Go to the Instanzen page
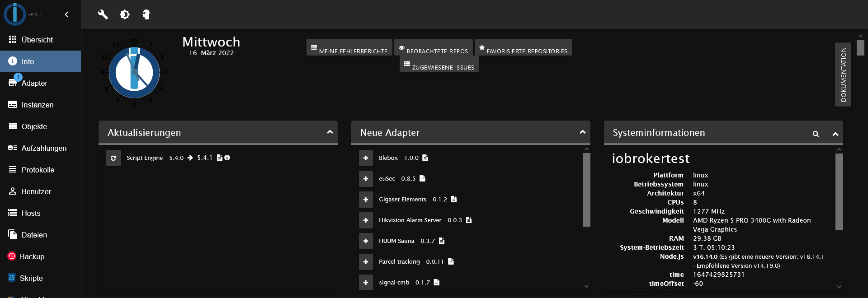Screen dimensions: 868x298 [37, 105]
